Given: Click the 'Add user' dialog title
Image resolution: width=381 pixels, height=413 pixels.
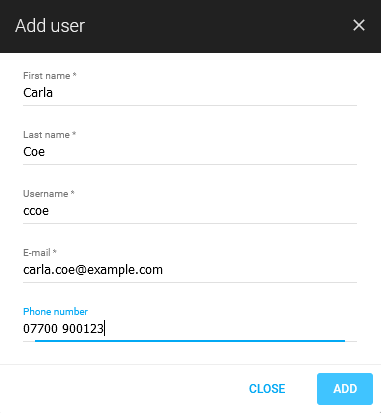Looking at the screenshot, I should coord(50,26).
